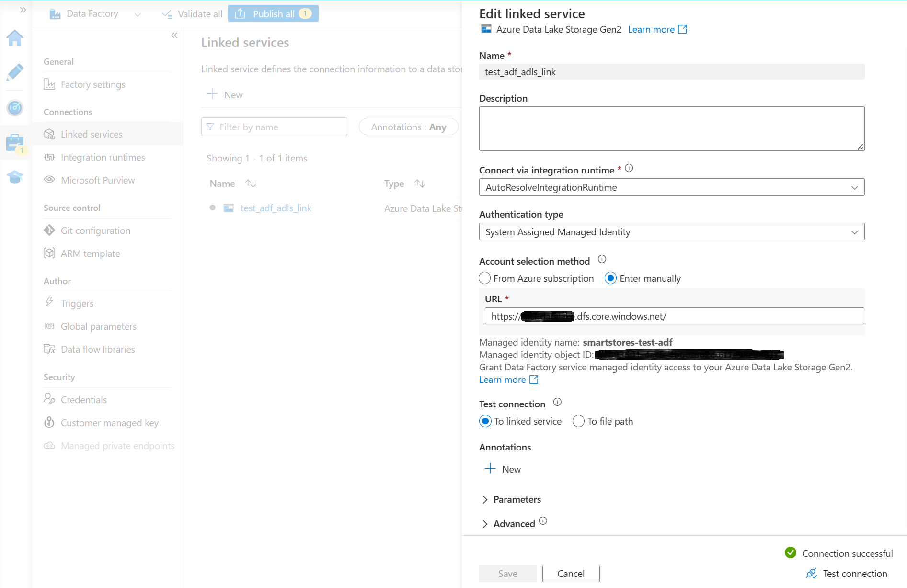
Task: Open Factory settings
Action: [x=93, y=84]
